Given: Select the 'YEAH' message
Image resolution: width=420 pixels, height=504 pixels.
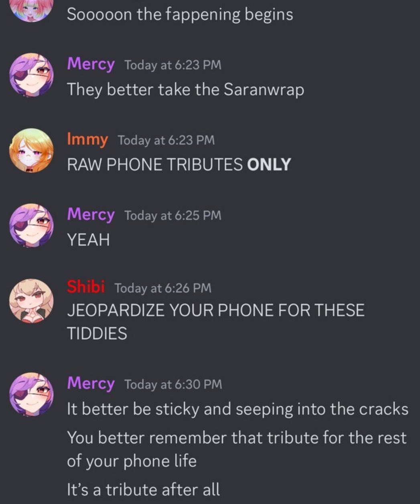Looking at the screenshot, I should point(88,240).
